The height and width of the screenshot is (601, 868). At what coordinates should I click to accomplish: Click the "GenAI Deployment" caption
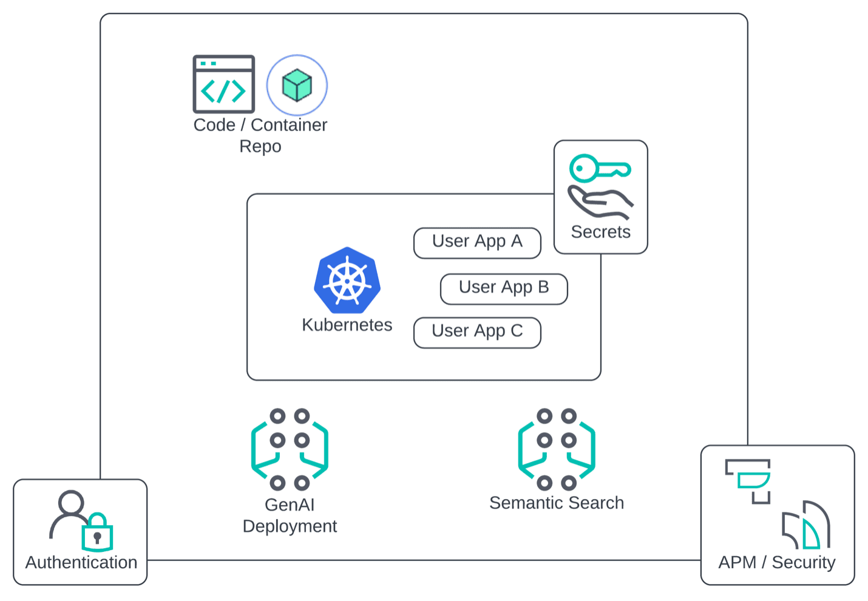point(290,515)
